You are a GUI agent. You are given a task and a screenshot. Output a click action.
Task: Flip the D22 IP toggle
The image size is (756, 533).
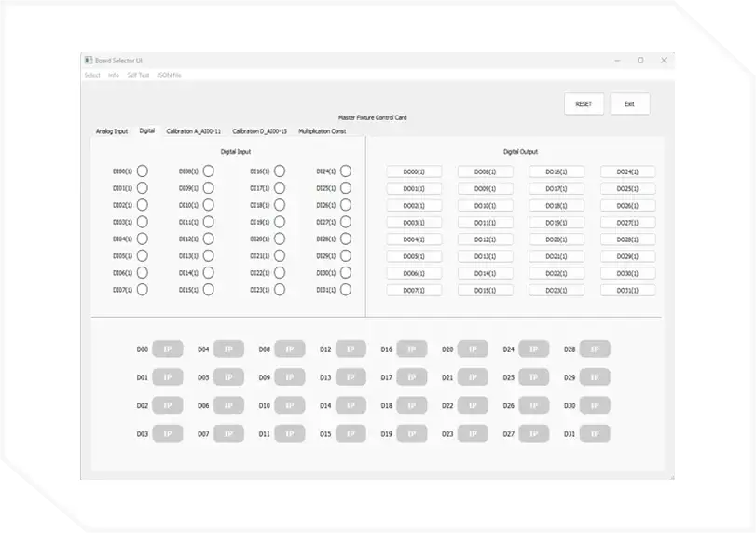tap(473, 406)
